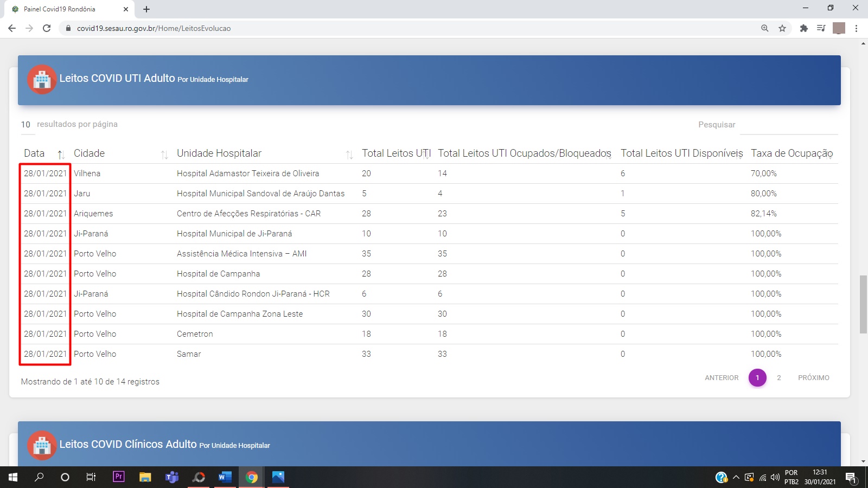Click the hospital icon beside Leitos COVID UTI Adulto
The height and width of the screenshot is (488, 868).
pyautogui.click(x=42, y=79)
